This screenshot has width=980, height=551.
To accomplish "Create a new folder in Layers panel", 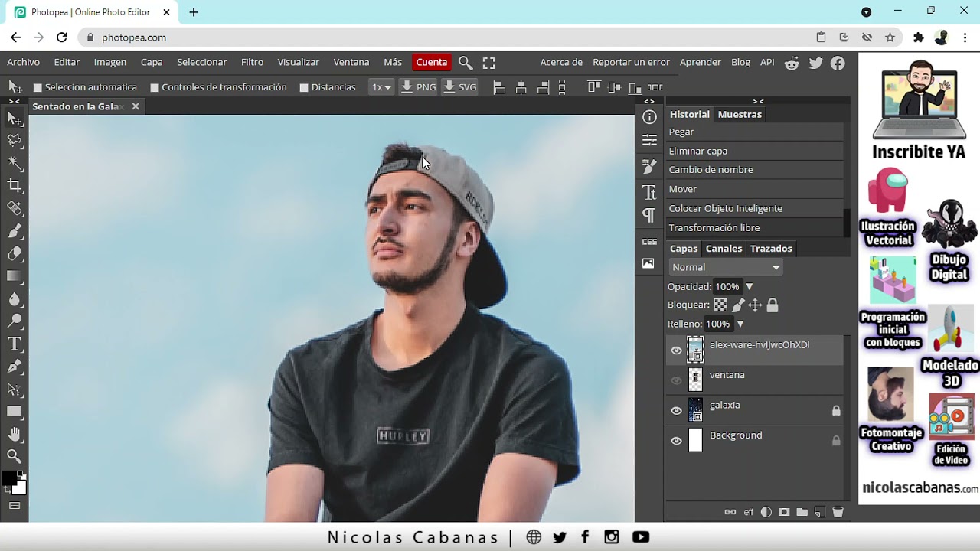I will click(x=802, y=512).
